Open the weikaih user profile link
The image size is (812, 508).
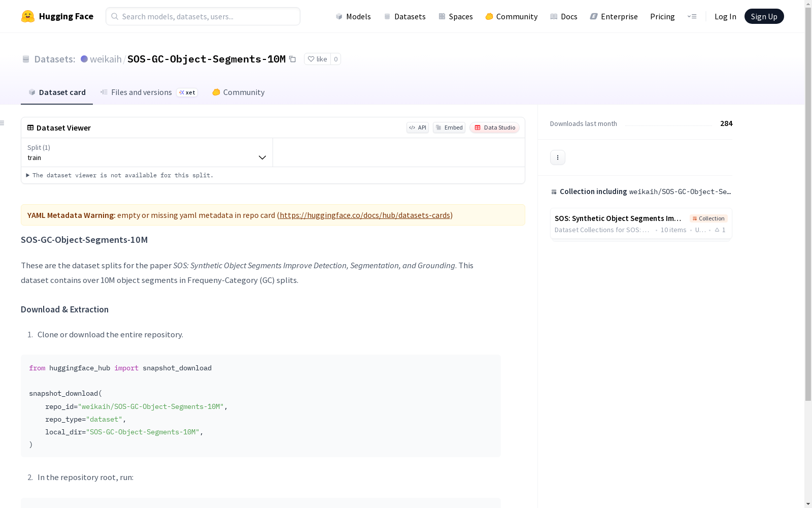coord(106,59)
